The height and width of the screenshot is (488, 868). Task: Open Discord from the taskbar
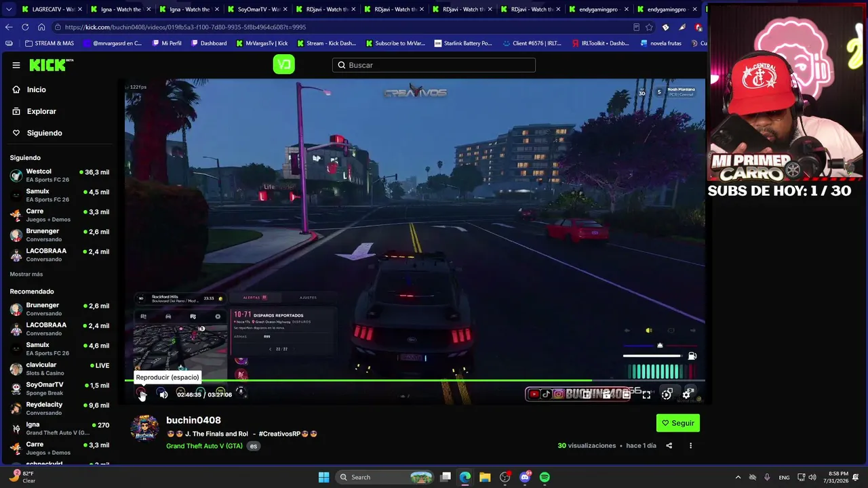(525, 477)
